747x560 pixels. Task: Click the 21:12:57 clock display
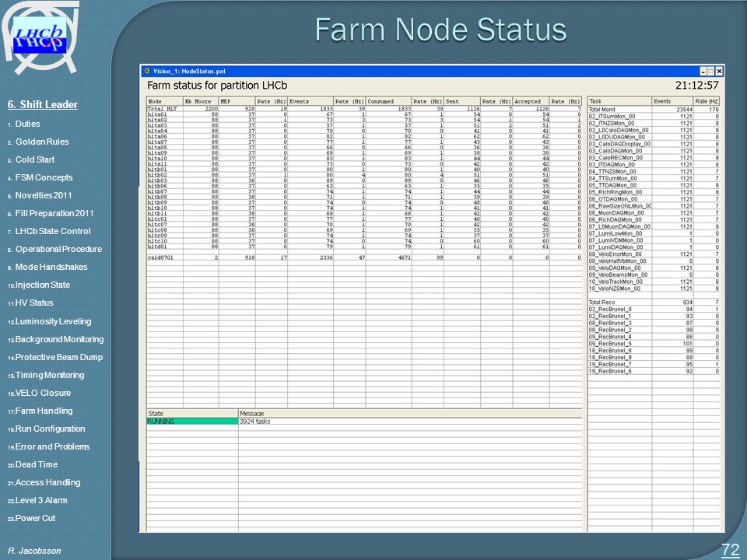coord(697,86)
